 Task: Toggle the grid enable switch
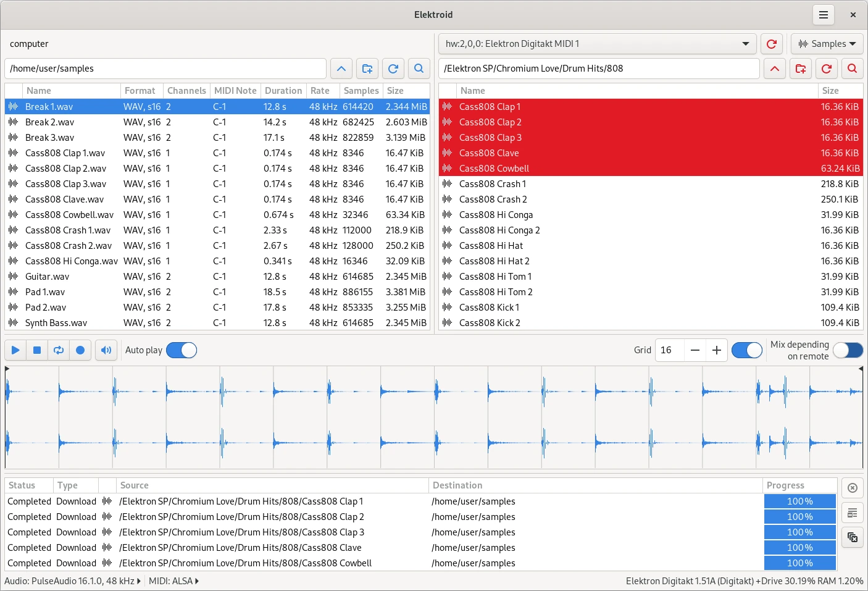pyautogui.click(x=747, y=350)
